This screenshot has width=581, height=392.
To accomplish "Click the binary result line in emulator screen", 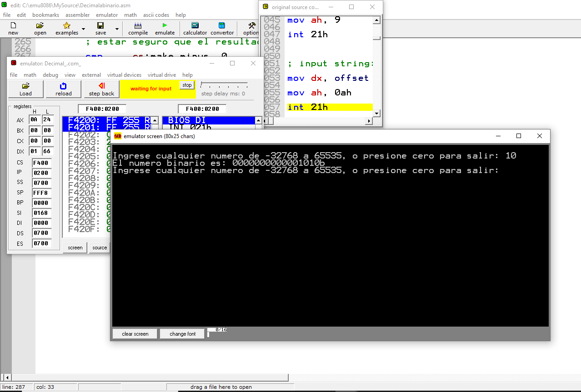I will (x=219, y=163).
